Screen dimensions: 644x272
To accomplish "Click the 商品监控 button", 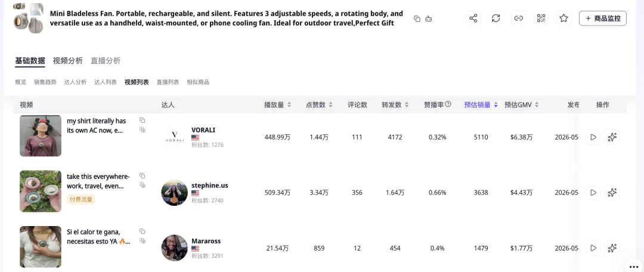I will 602,18.
